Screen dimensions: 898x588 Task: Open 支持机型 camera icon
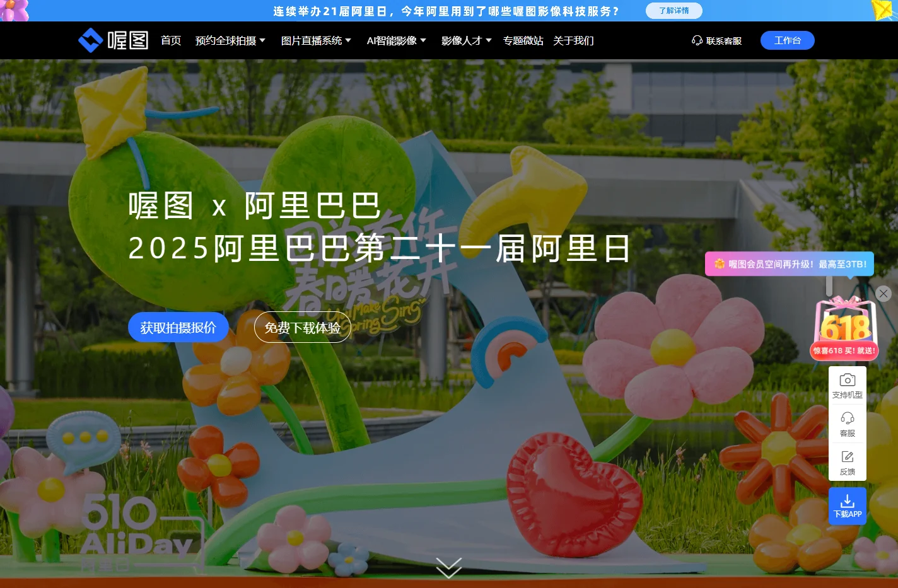click(x=848, y=386)
